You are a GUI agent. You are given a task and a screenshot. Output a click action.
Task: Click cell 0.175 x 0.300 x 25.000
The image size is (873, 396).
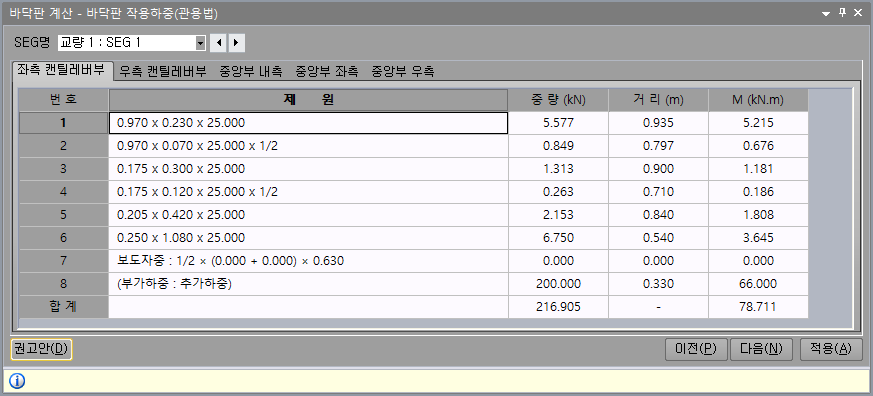coord(308,169)
